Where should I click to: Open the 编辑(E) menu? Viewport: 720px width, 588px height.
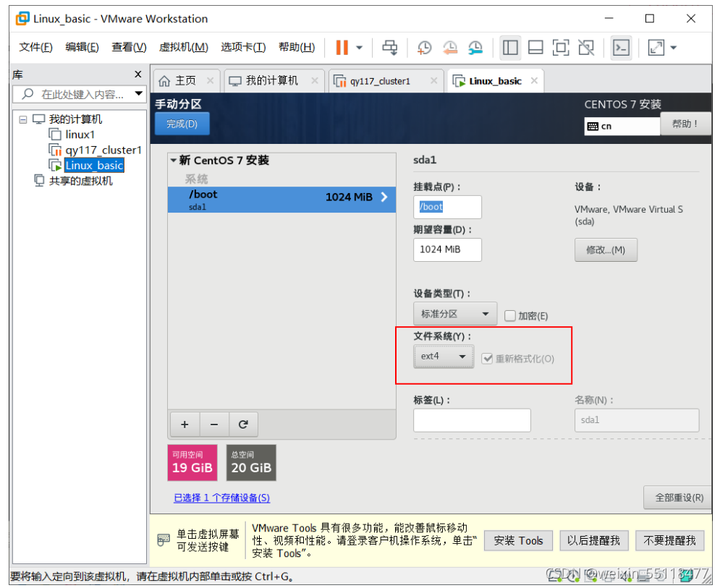tap(82, 47)
